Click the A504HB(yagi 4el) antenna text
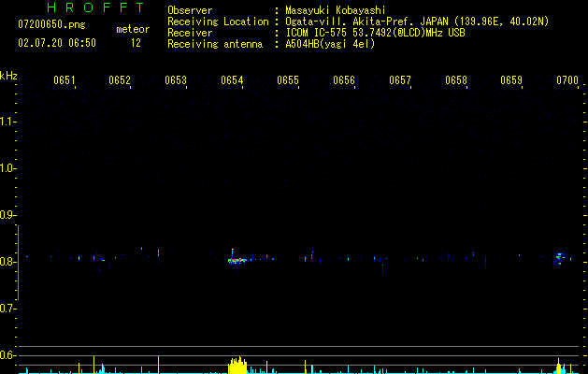 (x=330, y=44)
